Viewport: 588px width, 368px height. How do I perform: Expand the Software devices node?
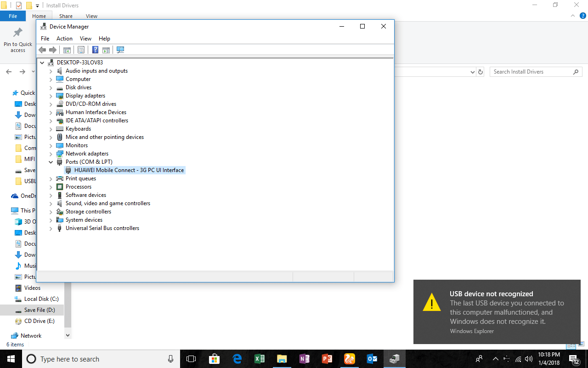[x=51, y=195]
